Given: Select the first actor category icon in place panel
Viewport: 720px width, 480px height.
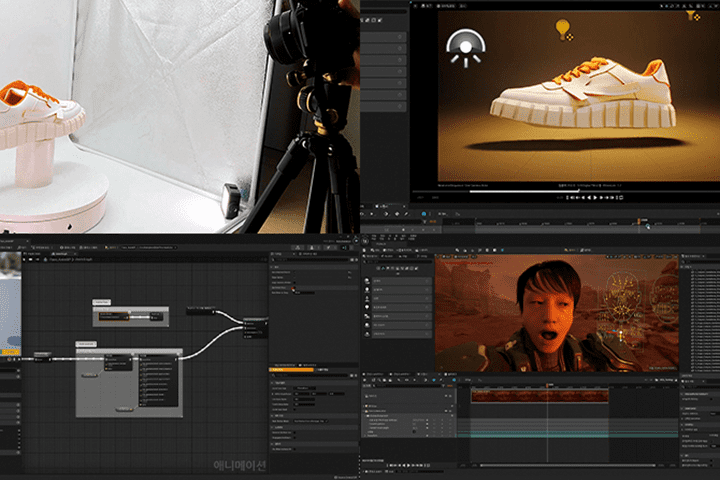Looking at the screenshot, I should coord(367,281).
